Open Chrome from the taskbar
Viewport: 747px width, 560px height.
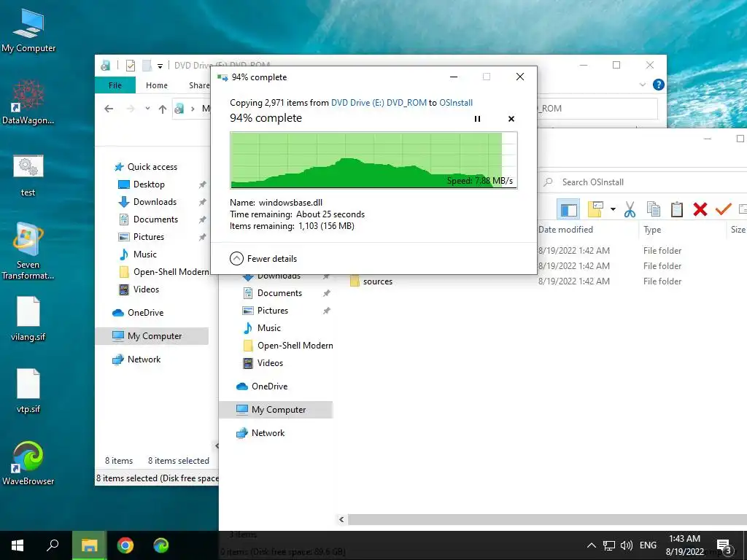(x=125, y=545)
